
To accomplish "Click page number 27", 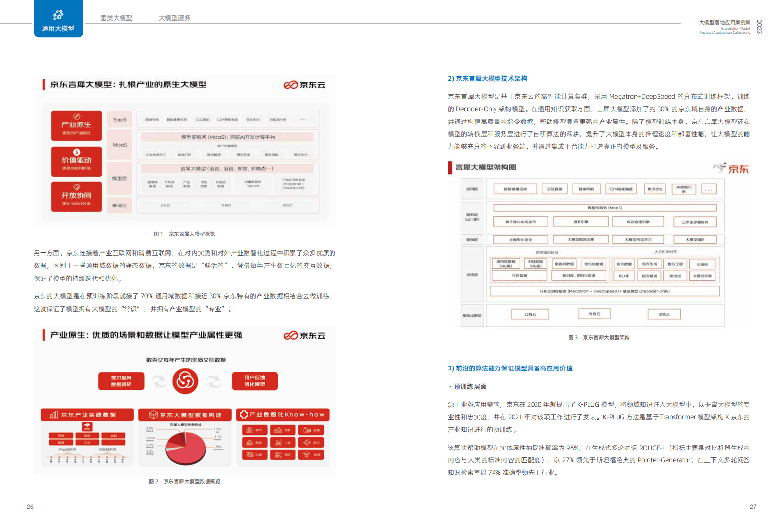I will pyautogui.click(x=753, y=506).
